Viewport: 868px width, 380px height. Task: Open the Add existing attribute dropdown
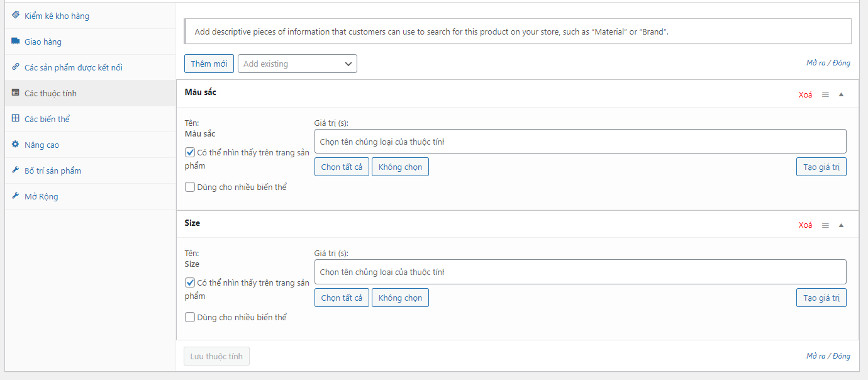click(x=297, y=64)
